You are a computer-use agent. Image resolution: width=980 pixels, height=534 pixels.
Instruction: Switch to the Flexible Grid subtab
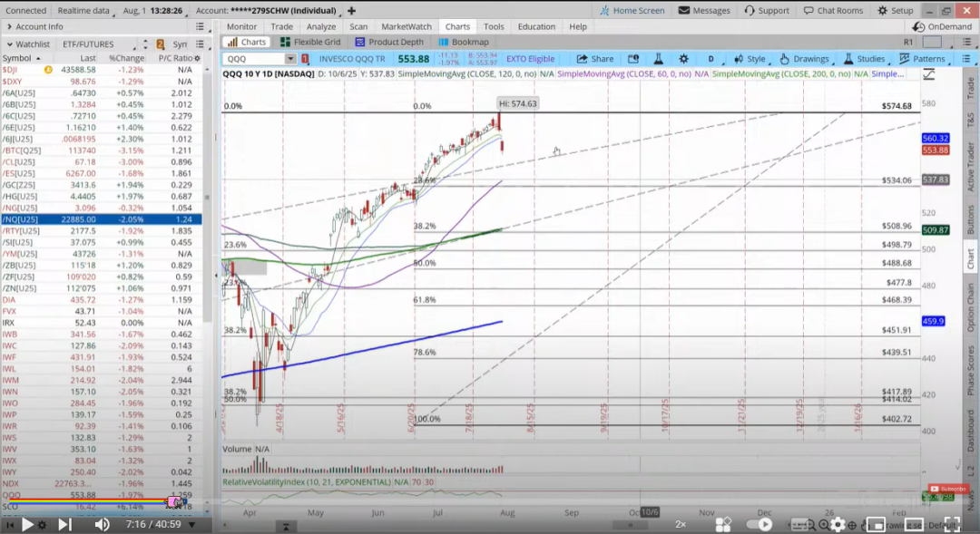(x=310, y=42)
